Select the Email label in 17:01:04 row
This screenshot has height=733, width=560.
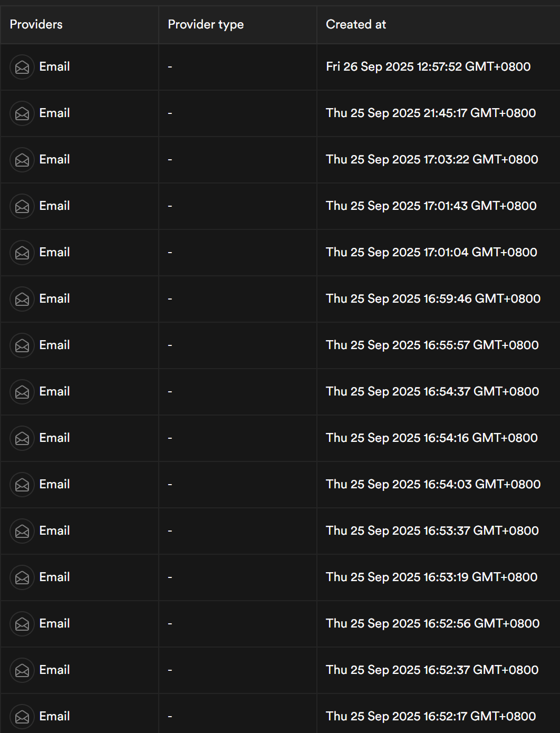[54, 252]
